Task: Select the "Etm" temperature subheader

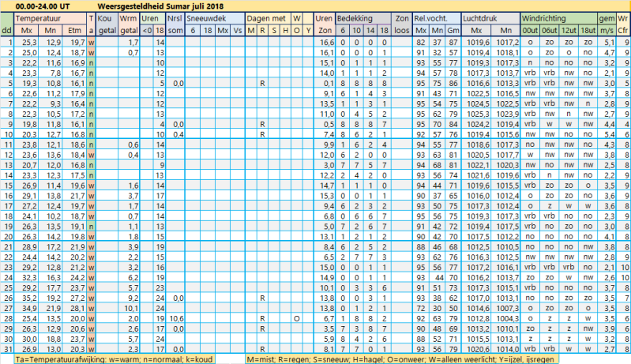Action: pos(76,29)
